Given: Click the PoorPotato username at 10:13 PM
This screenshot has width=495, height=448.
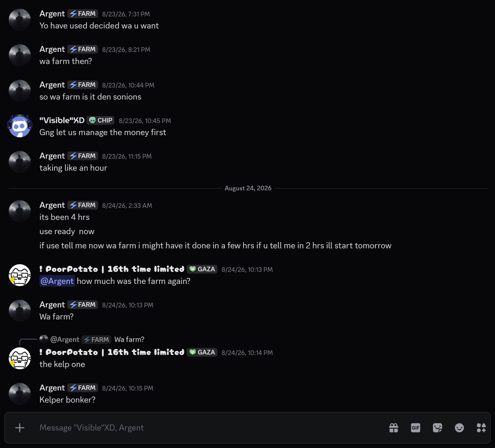Looking at the screenshot, I should (x=112, y=269).
